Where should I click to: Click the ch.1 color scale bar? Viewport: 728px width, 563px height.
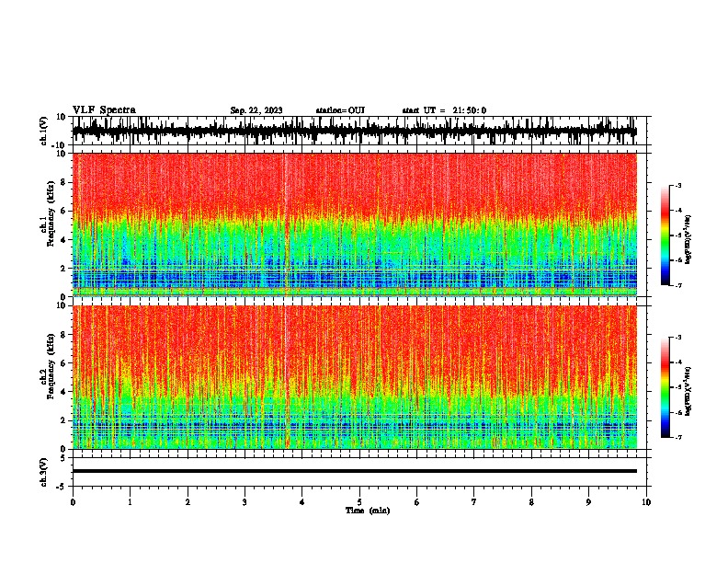[665, 236]
